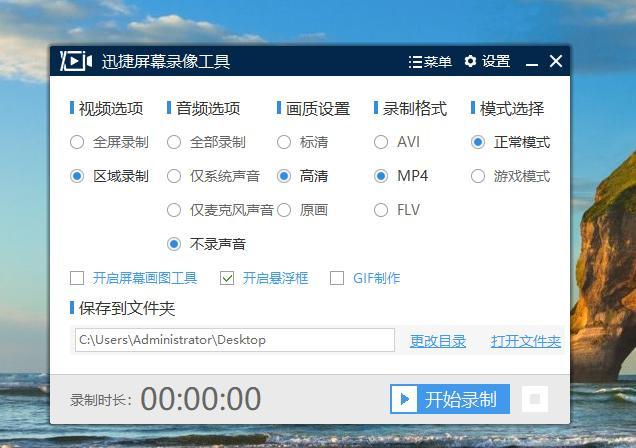Click the 画质设置 section heading
636x448 pixels.
click(x=318, y=109)
